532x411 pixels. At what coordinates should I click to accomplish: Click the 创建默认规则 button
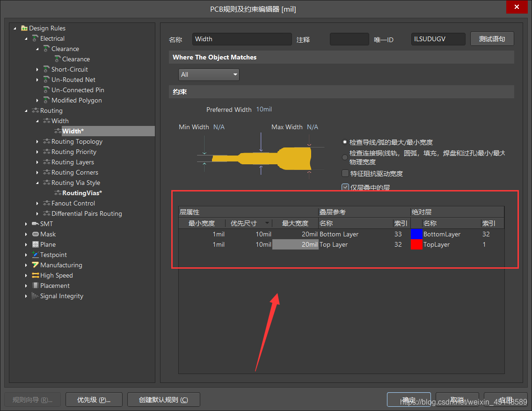(163, 400)
